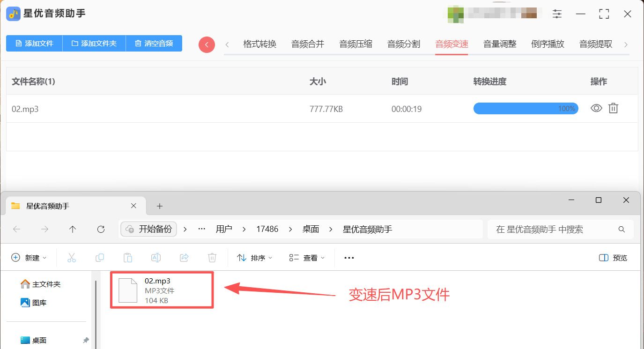The image size is (644, 349).
Task: Go up one folder level with up arrow
Action: [x=72, y=229]
